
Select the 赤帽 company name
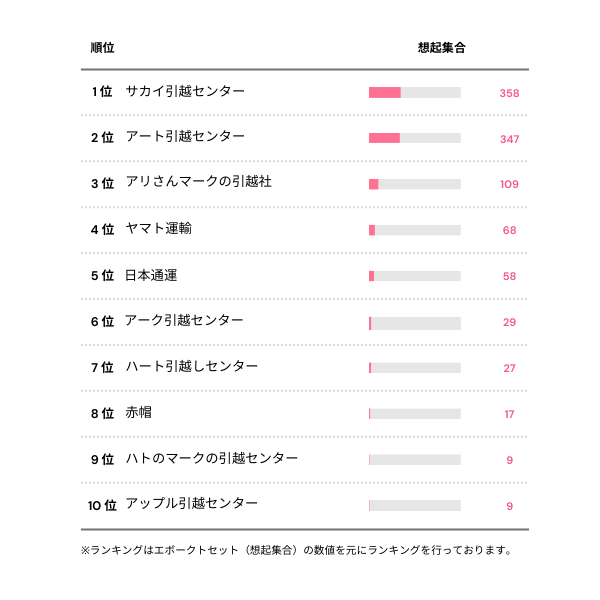coord(138,413)
